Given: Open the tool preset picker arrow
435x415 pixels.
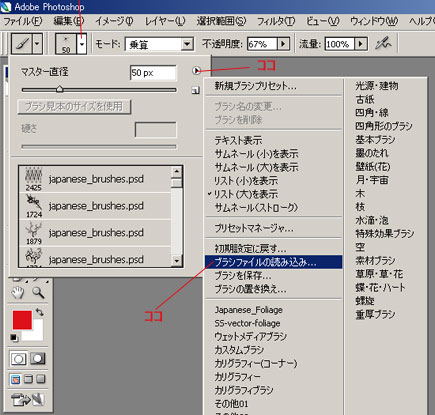Looking at the screenshot, I should point(37,43).
